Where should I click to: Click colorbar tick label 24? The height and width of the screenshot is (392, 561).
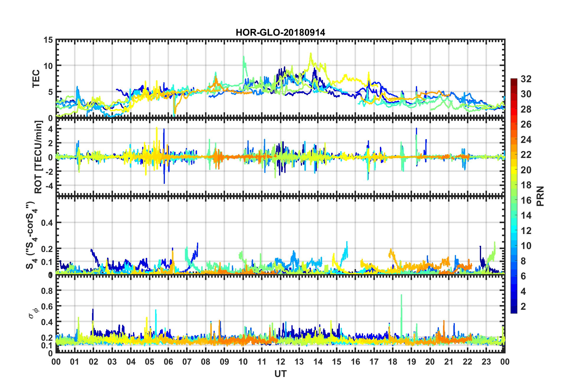(526, 140)
